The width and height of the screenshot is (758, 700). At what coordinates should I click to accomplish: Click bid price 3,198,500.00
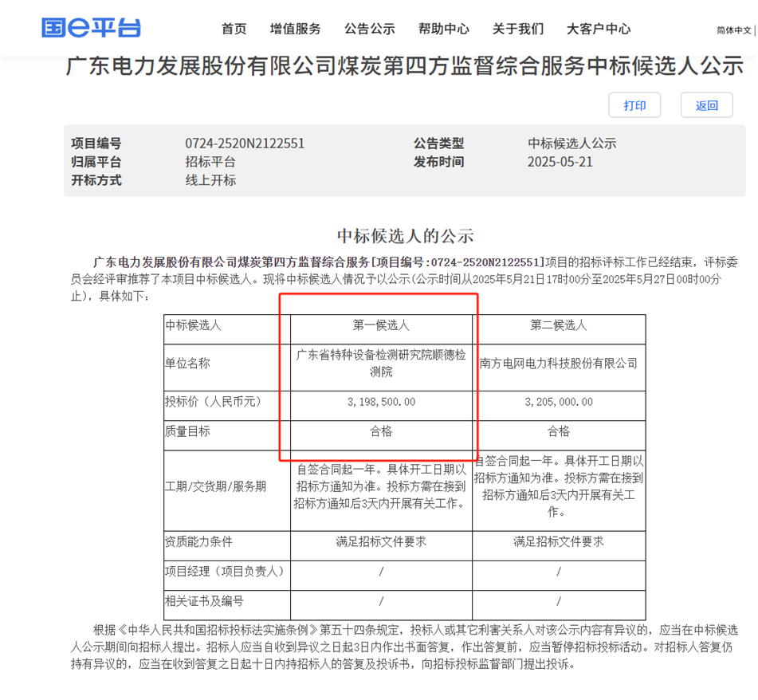pyautogui.click(x=381, y=402)
